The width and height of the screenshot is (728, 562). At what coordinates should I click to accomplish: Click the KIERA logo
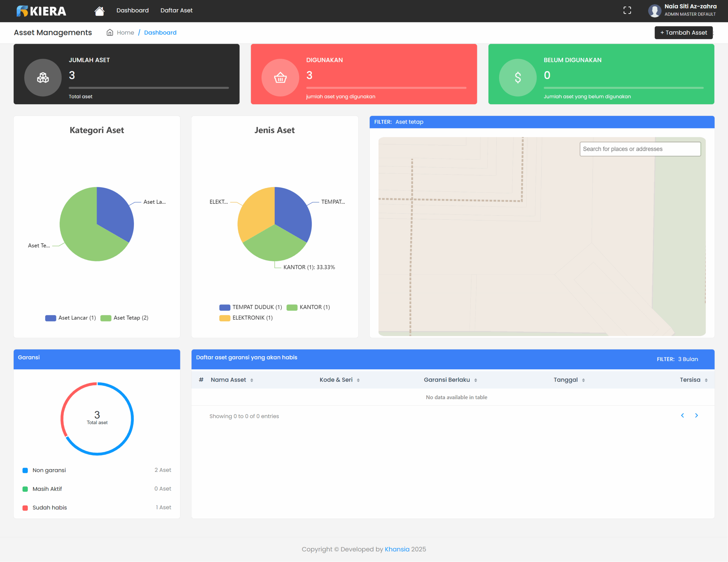(41, 11)
